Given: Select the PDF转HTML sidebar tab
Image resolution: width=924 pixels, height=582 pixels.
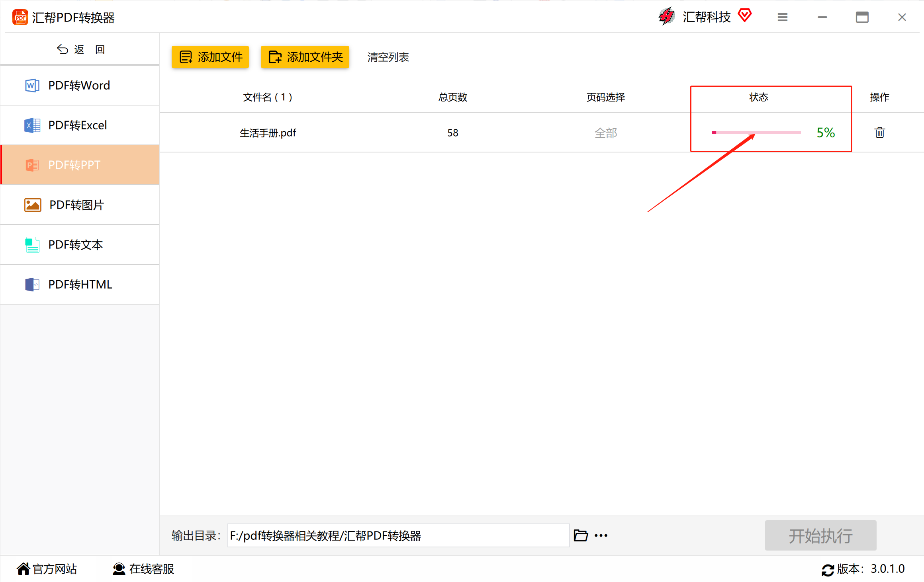Looking at the screenshot, I should click(80, 284).
